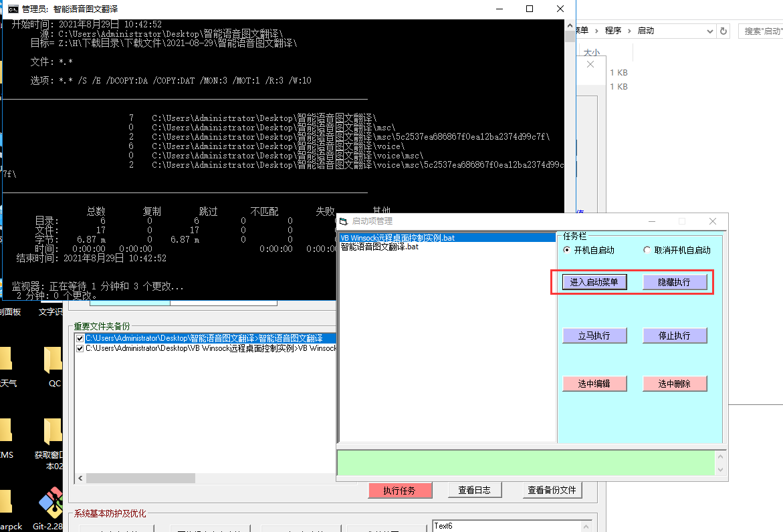
Task: Click the 进入启动菜单 button
Action: pyautogui.click(x=594, y=281)
